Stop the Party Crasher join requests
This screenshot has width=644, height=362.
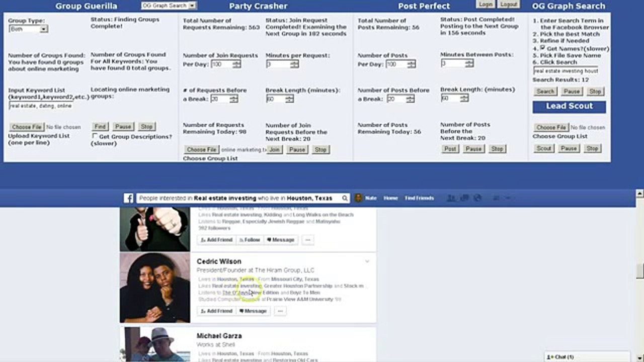pyautogui.click(x=320, y=149)
